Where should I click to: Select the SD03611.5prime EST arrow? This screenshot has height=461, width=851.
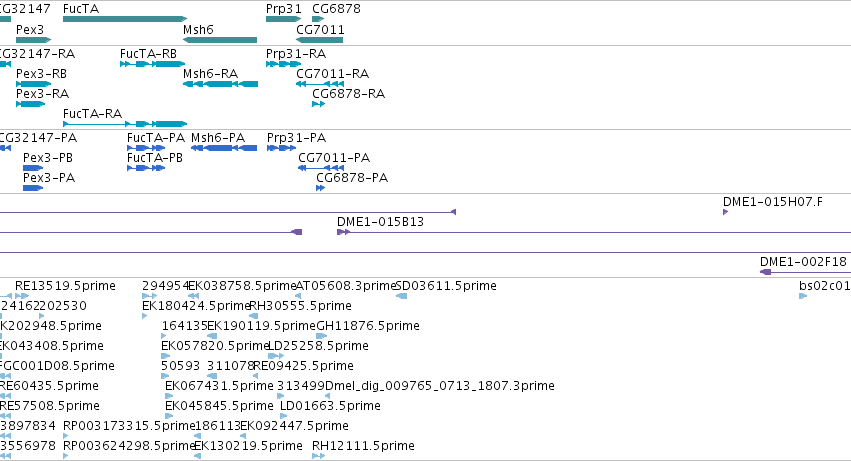(x=402, y=296)
